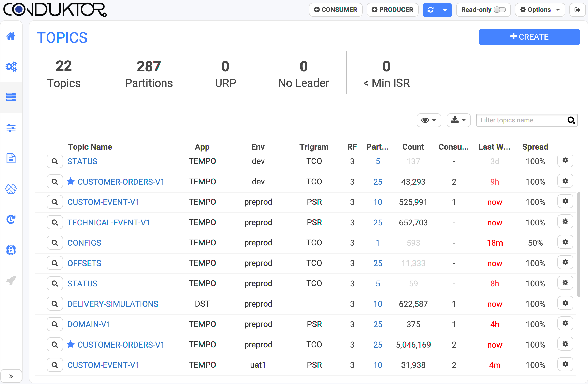Viewport: 588px width, 384px height.
Task: Open the DELIVERY-SIMULATIONS topic link
Action: (113, 304)
